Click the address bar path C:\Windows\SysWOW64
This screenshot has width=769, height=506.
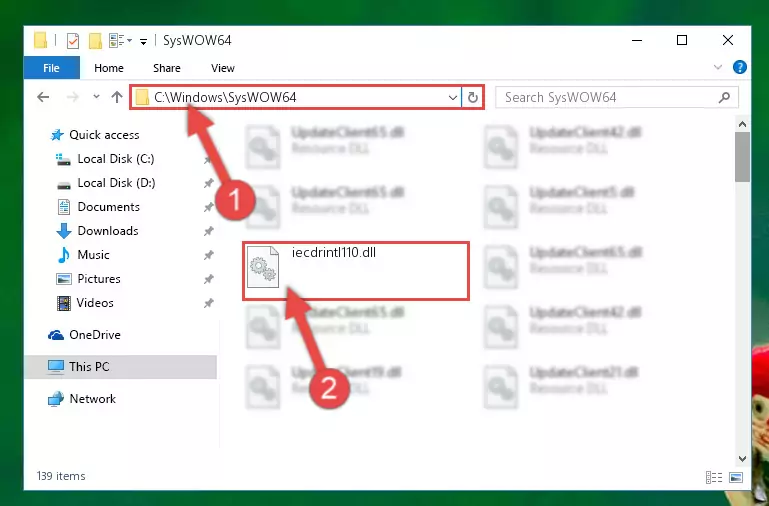[225, 97]
